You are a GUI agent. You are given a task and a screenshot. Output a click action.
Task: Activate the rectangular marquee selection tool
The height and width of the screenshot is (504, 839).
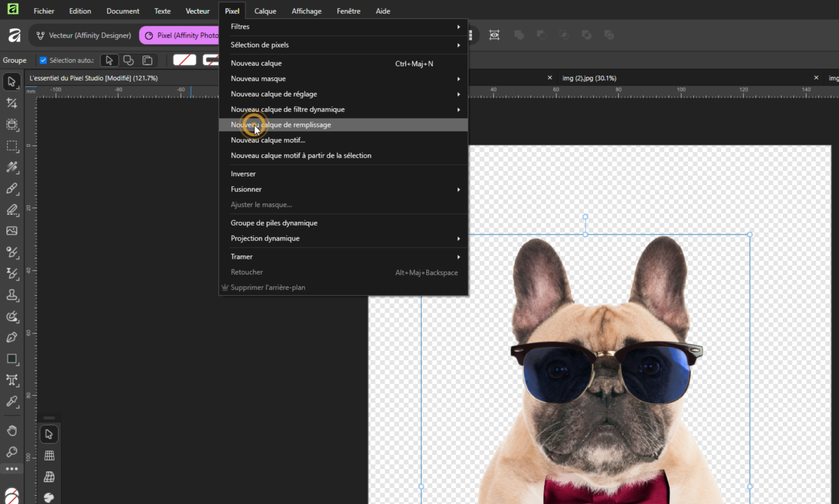[12, 146]
